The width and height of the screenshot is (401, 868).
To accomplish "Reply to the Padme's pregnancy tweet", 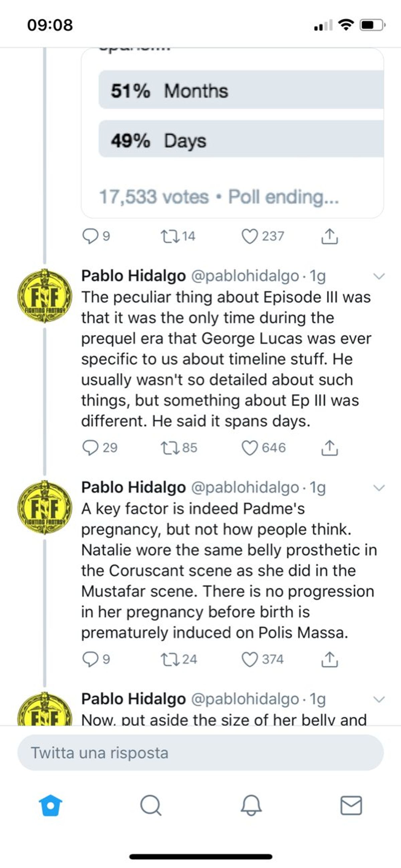I will click(x=90, y=659).
